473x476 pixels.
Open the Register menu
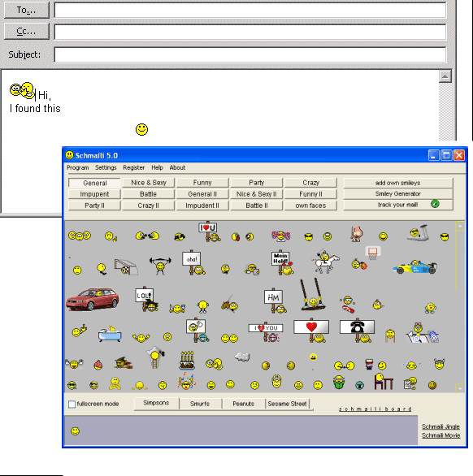pyautogui.click(x=133, y=167)
